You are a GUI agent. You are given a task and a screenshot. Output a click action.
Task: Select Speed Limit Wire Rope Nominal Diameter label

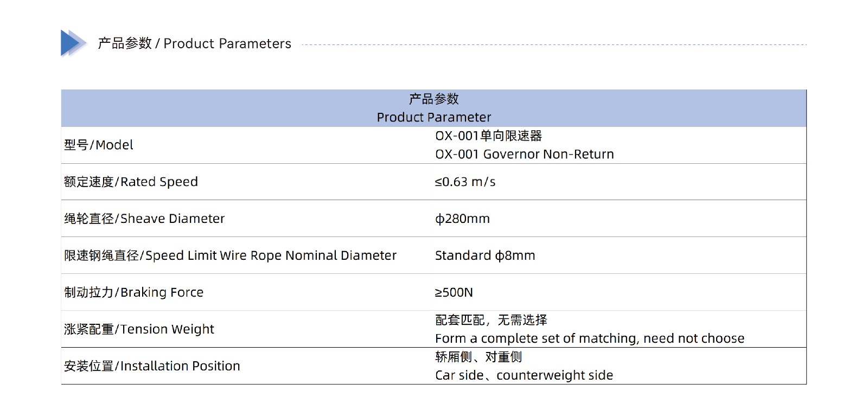click(x=230, y=255)
